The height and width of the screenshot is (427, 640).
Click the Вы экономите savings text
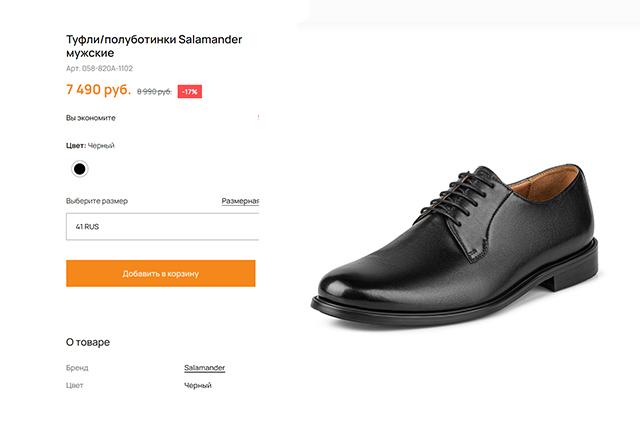[90, 118]
